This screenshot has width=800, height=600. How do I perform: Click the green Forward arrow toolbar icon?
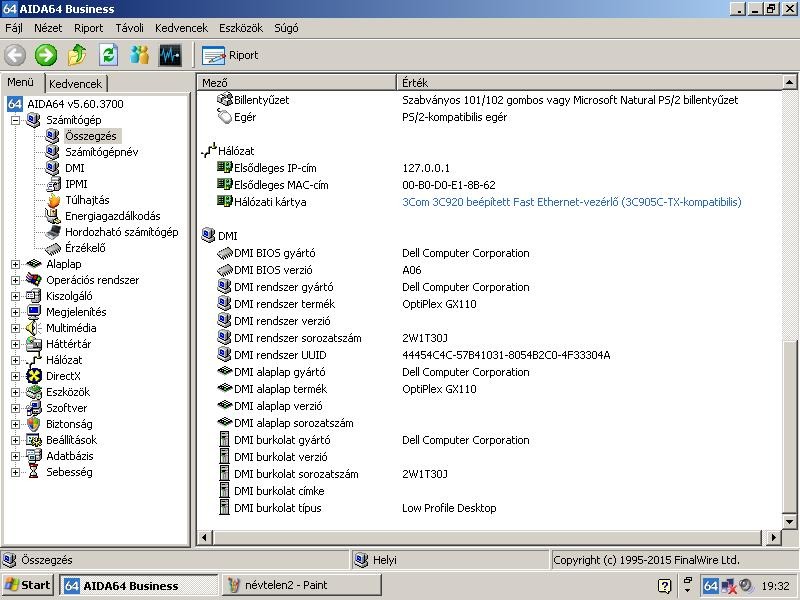pos(46,55)
